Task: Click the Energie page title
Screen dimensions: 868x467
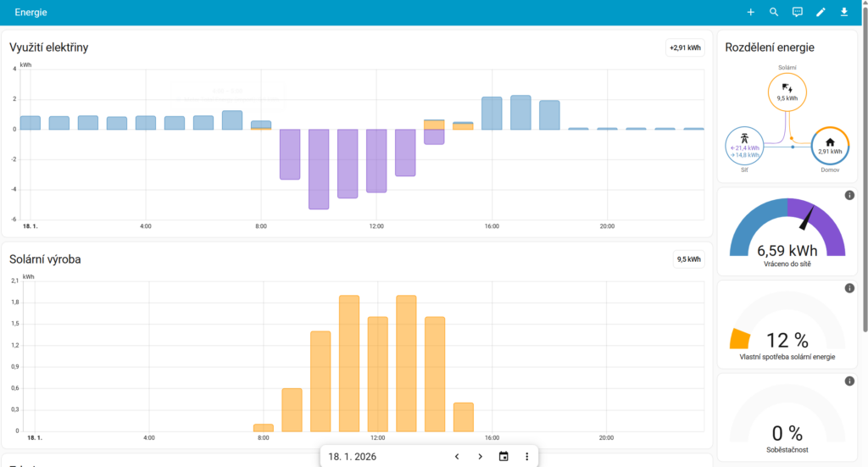Action: click(31, 13)
